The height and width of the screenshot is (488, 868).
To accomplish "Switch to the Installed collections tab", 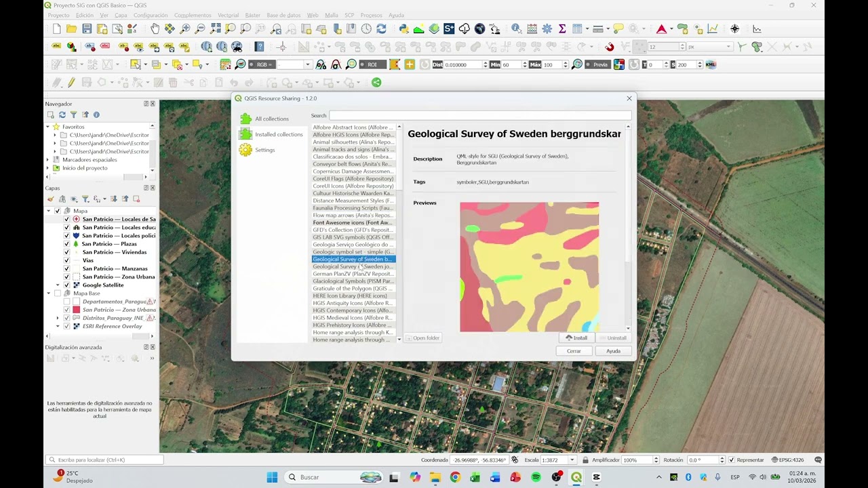I will [271, 134].
